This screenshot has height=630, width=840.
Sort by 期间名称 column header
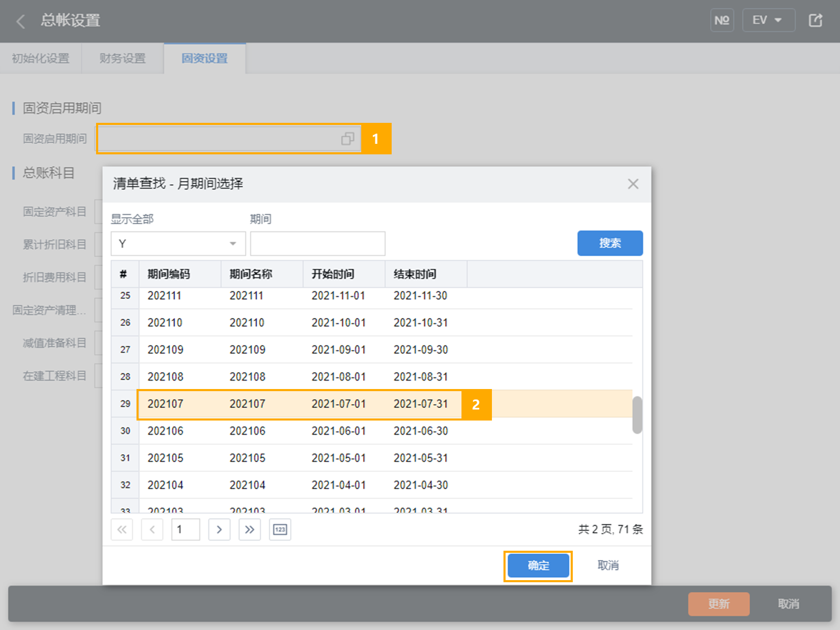click(x=262, y=274)
